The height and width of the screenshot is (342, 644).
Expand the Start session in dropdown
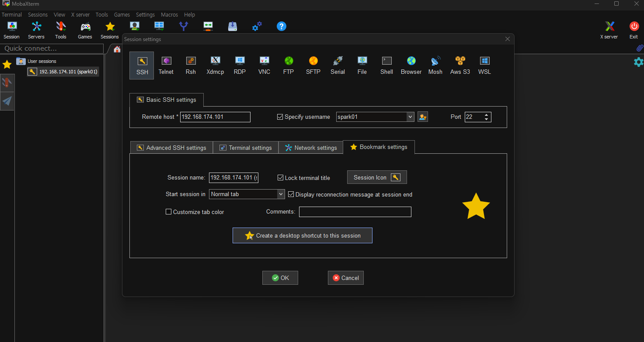(x=281, y=194)
